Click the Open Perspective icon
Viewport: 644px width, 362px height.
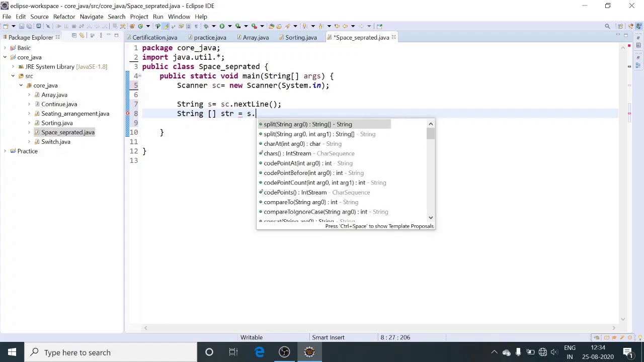tap(620, 26)
